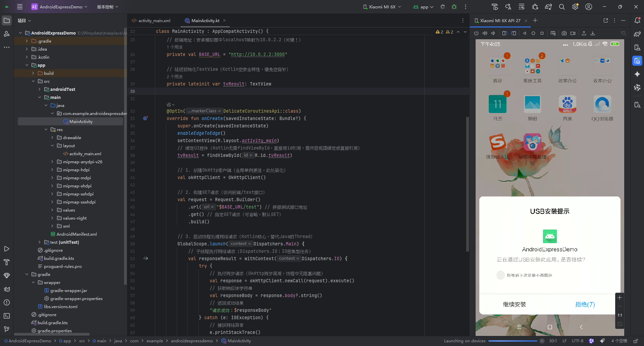The height and width of the screenshot is (346, 644).
Task: Toggle the breakpoint/override gutter icon at line 33
Action: tap(146, 118)
